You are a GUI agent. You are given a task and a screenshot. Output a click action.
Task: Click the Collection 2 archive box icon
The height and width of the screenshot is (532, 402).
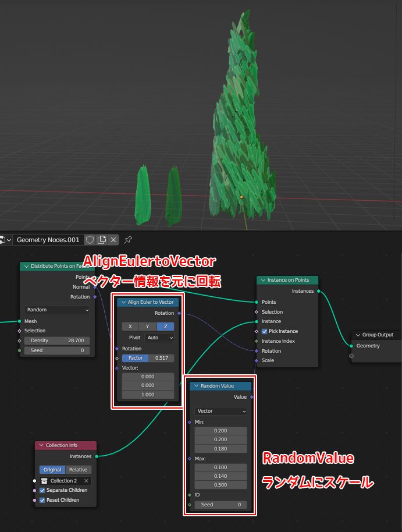pos(44,481)
